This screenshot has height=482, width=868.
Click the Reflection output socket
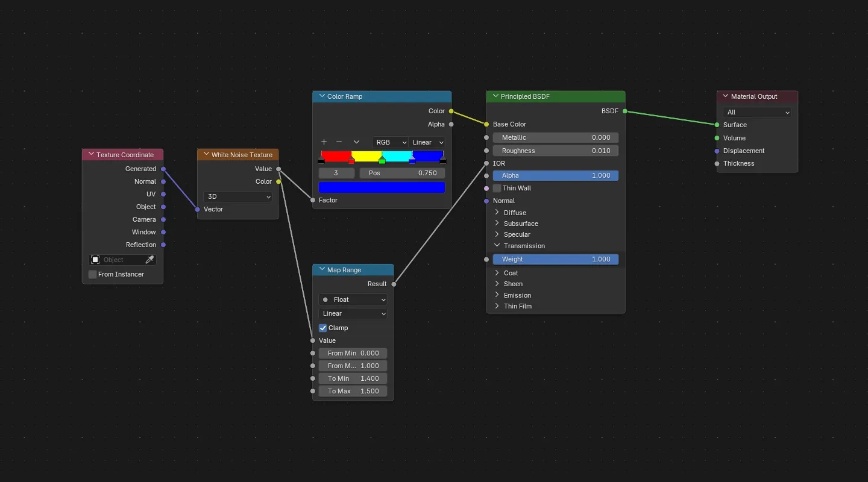(x=163, y=245)
